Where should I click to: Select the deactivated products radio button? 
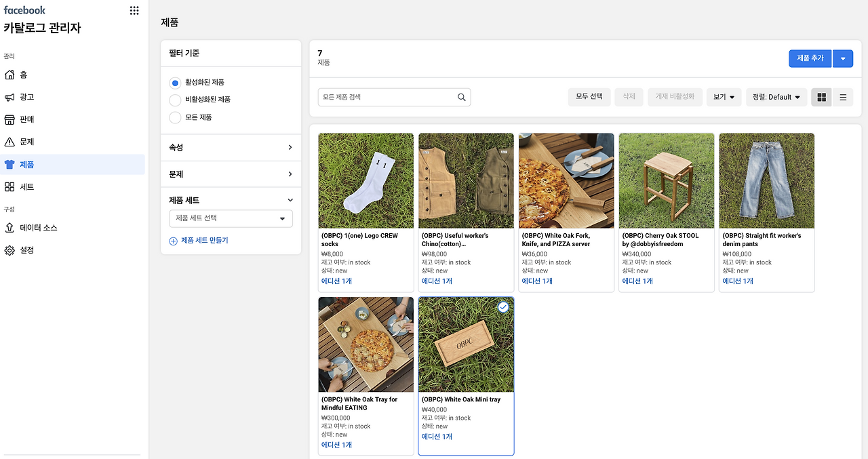tap(175, 100)
